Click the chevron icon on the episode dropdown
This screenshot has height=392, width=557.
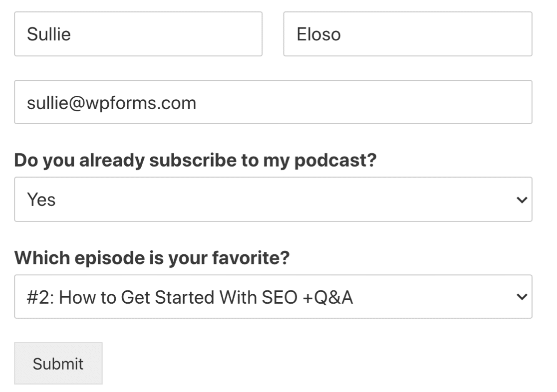(522, 296)
